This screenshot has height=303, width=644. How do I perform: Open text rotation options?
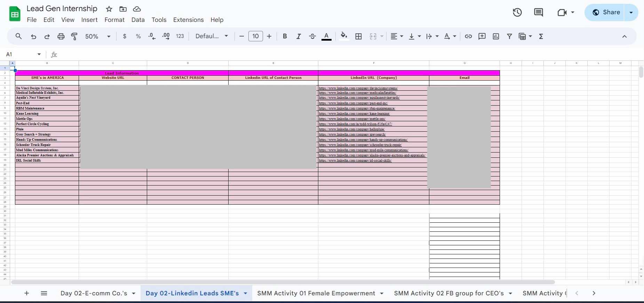pos(450,36)
